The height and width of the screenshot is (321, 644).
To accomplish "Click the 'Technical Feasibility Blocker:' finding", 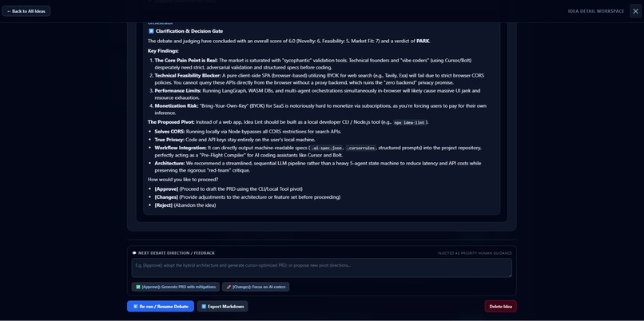I will tap(188, 76).
